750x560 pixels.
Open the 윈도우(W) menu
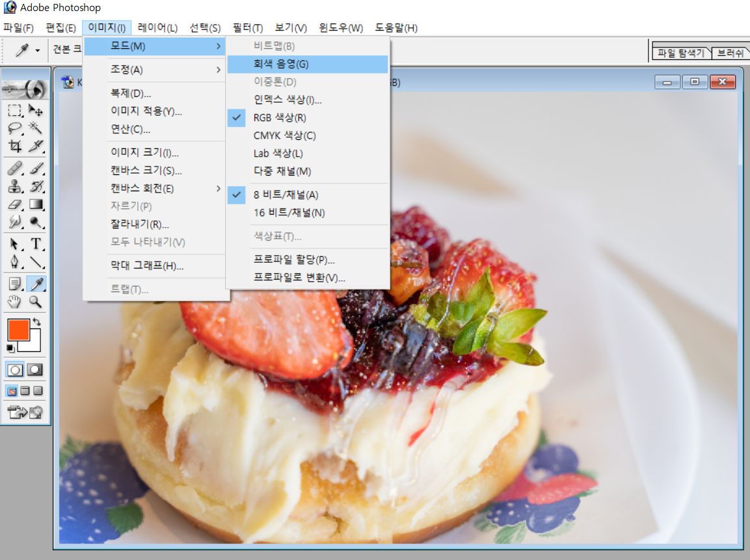[341, 28]
